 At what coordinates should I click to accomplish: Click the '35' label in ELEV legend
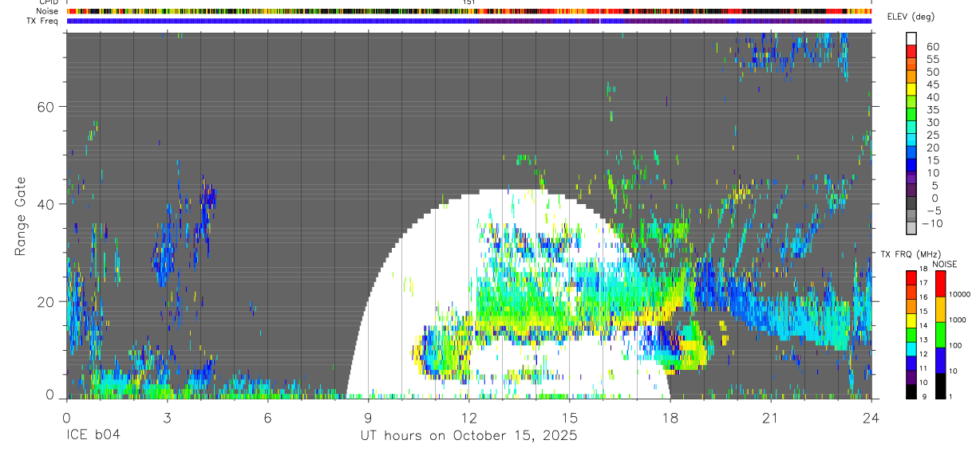[932, 110]
